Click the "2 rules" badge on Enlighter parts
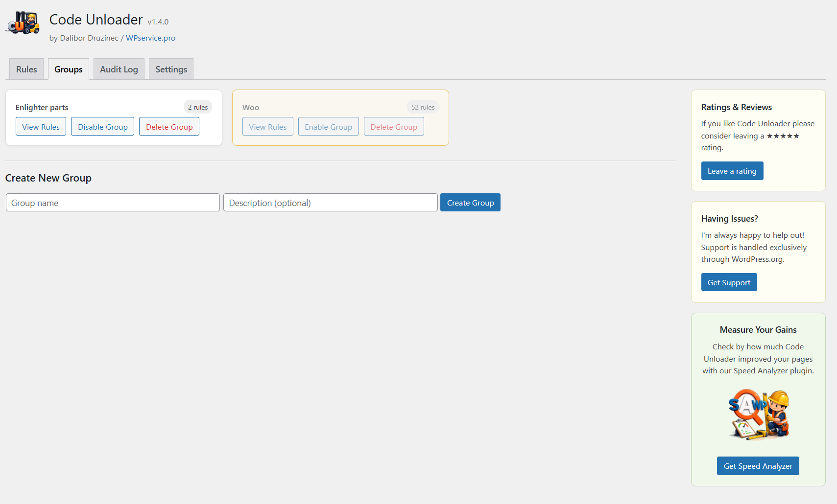This screenshot has width=837, height=504. pos(198,107)
